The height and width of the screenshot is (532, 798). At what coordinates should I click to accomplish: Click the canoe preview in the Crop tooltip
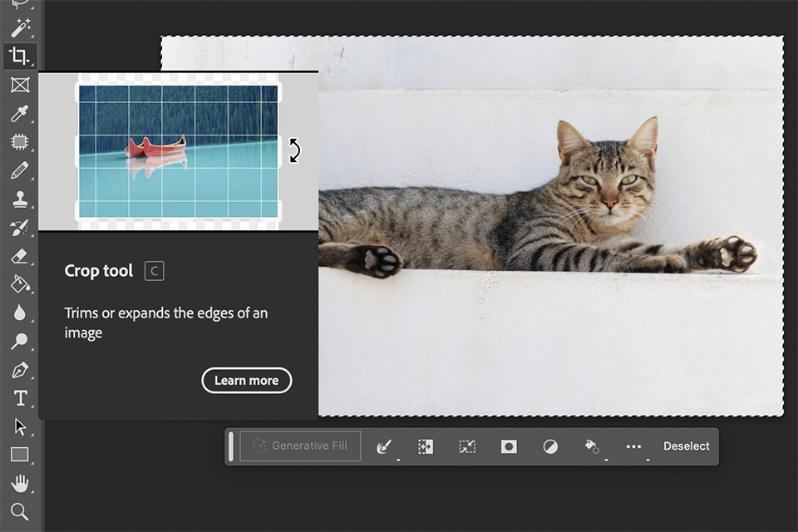pyautogui.click(x=177, y=150)
